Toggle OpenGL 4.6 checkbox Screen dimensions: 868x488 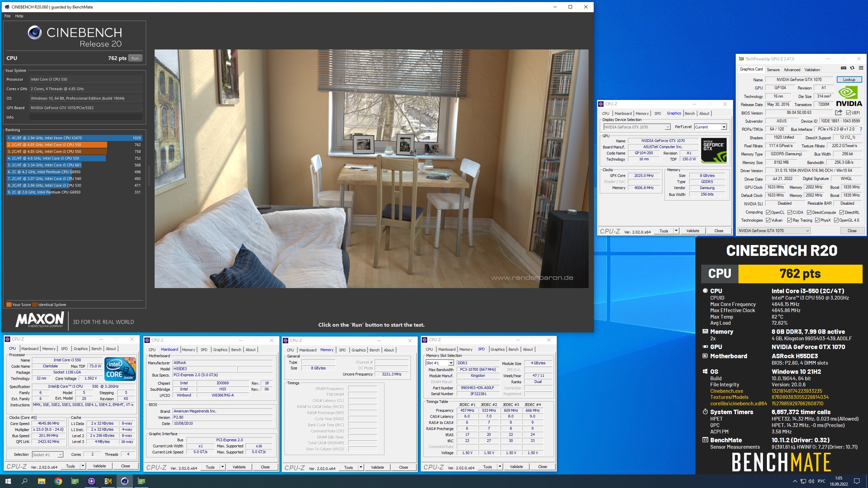(836, 220)
